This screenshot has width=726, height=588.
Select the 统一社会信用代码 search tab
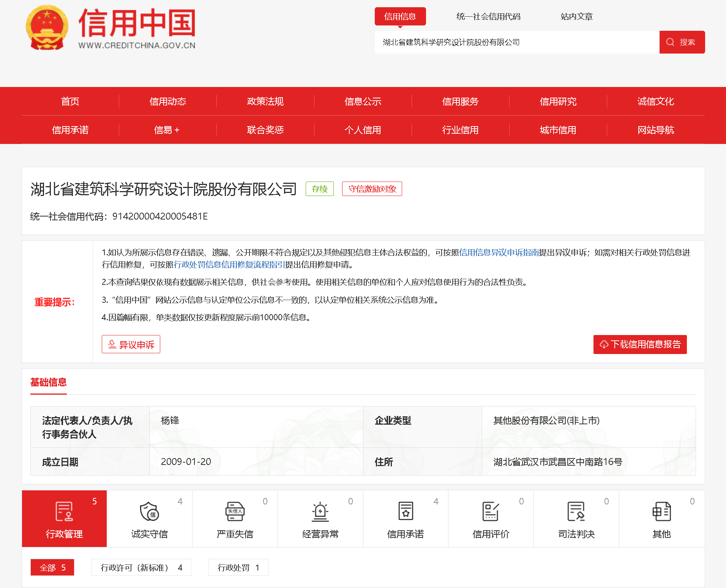point(488,16)
